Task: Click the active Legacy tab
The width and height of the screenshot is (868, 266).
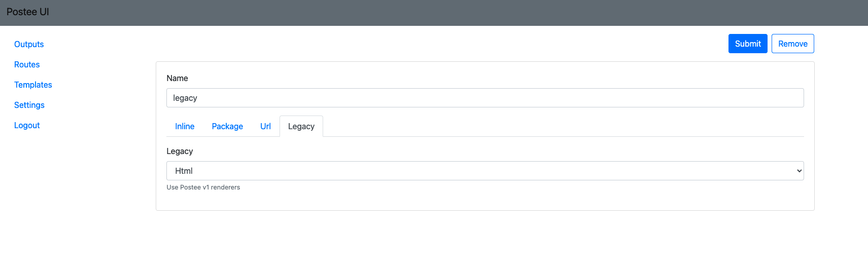Action: click(301, 126)
